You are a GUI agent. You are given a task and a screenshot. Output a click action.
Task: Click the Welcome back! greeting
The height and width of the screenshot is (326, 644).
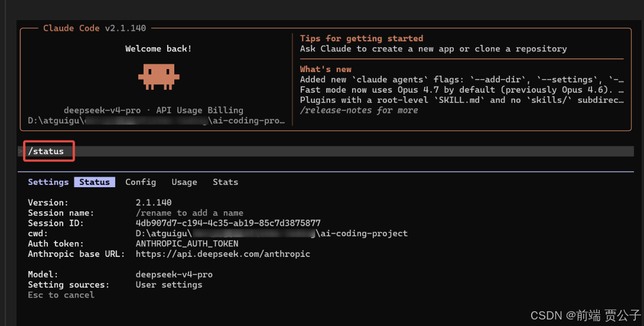point(158,48)
